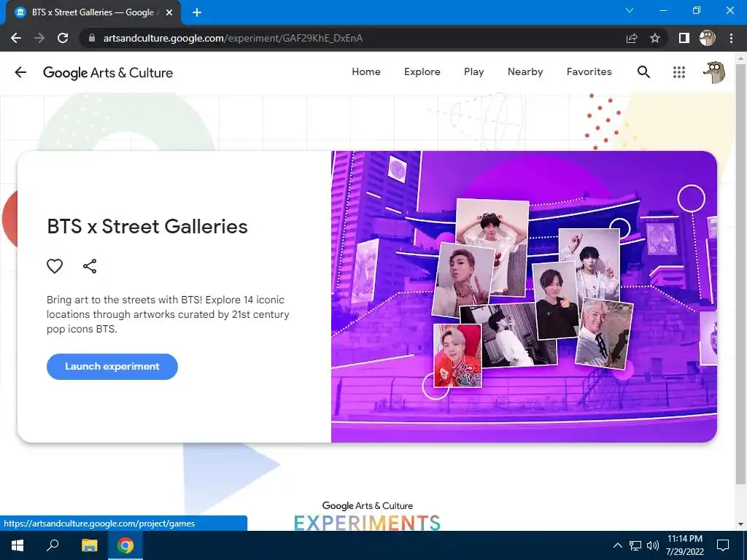Click the browser Back button

pyautogui.click(x=16, y=38)
